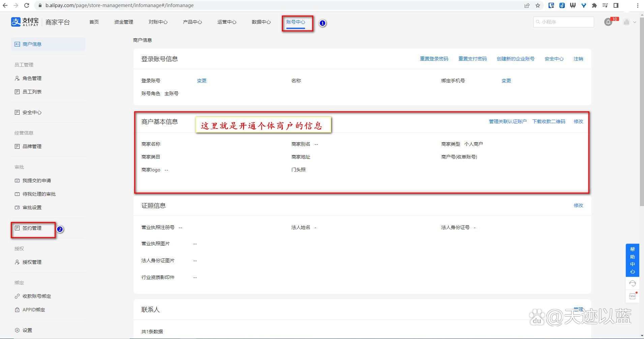Open 审批设置 in the sidebar
Viewport: 644px width, 339px height.
click(32, 207)
